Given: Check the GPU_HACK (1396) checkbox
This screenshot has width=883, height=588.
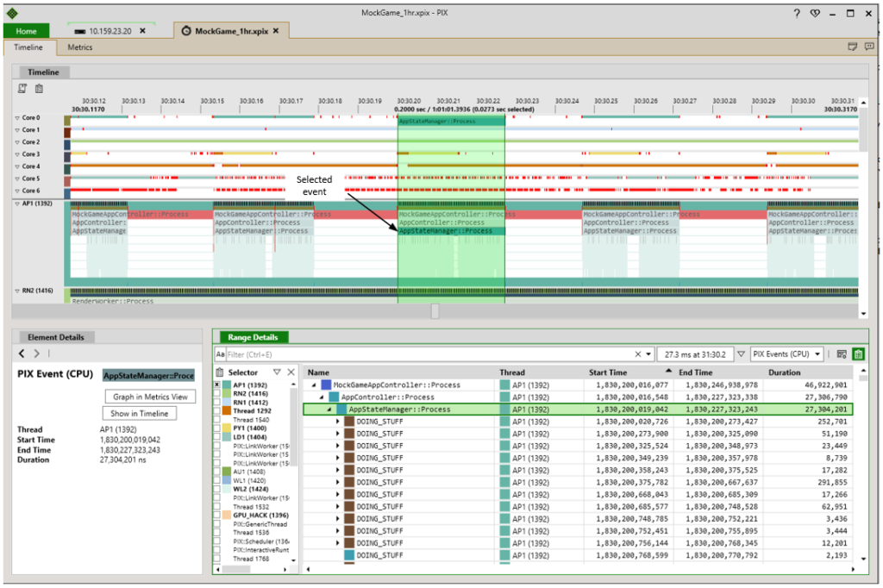Looking at the screenshot, I should [x=216, y=515].
